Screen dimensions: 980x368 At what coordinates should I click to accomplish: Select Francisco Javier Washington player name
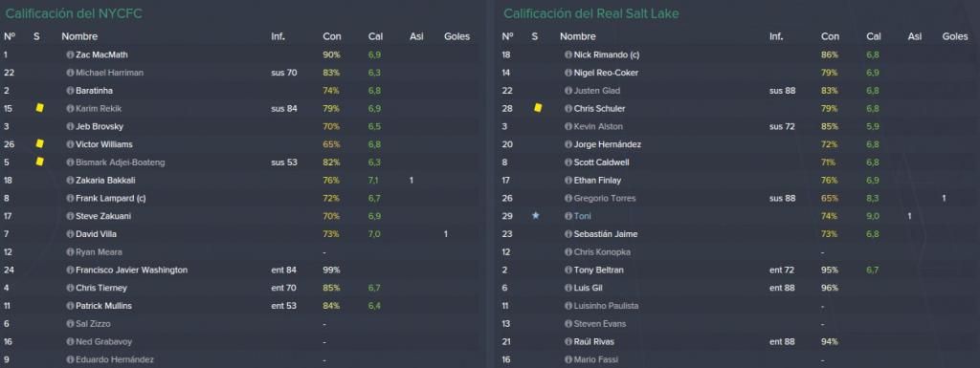click(x=131, y=271)
